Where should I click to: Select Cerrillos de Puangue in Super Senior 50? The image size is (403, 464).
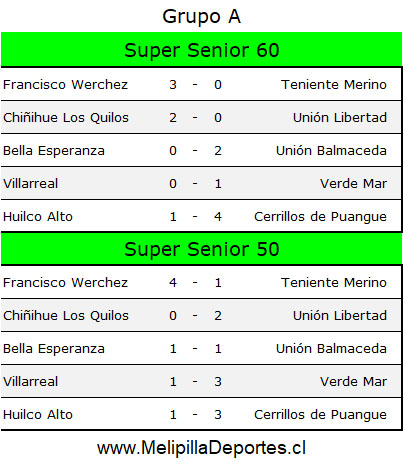click(x=320, y=415)
